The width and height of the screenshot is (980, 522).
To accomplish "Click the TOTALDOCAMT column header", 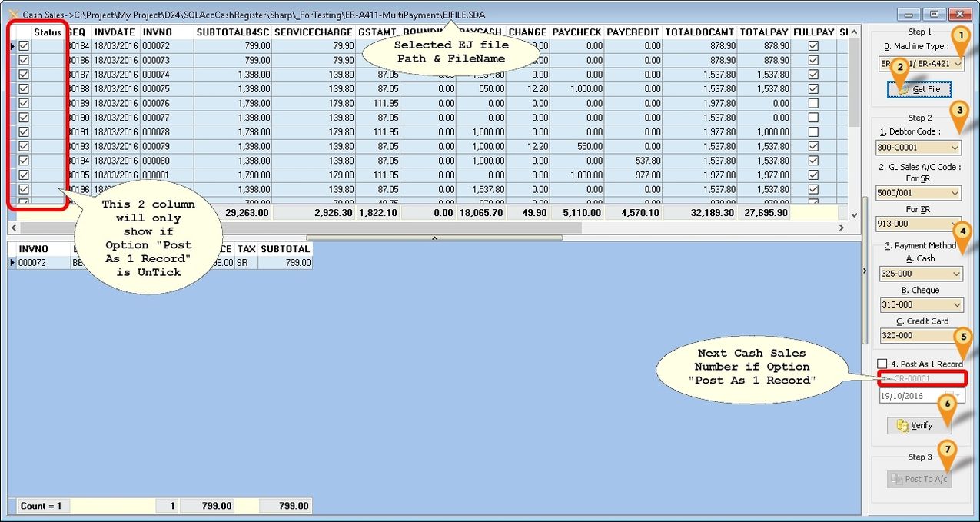I will [x=698, y=32].
